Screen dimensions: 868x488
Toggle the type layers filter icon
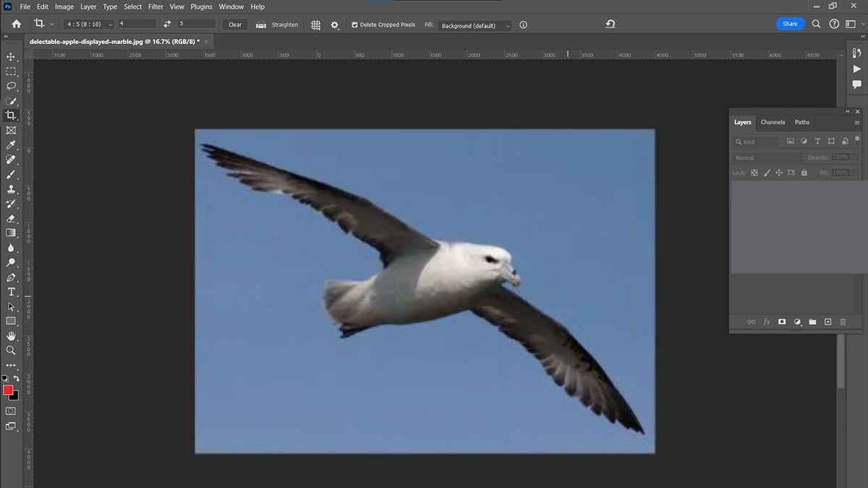point(817,142)
